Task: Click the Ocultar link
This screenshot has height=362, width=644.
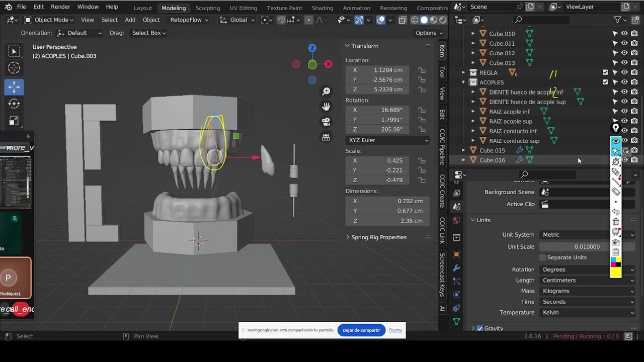Action: (x=395, y=330)
